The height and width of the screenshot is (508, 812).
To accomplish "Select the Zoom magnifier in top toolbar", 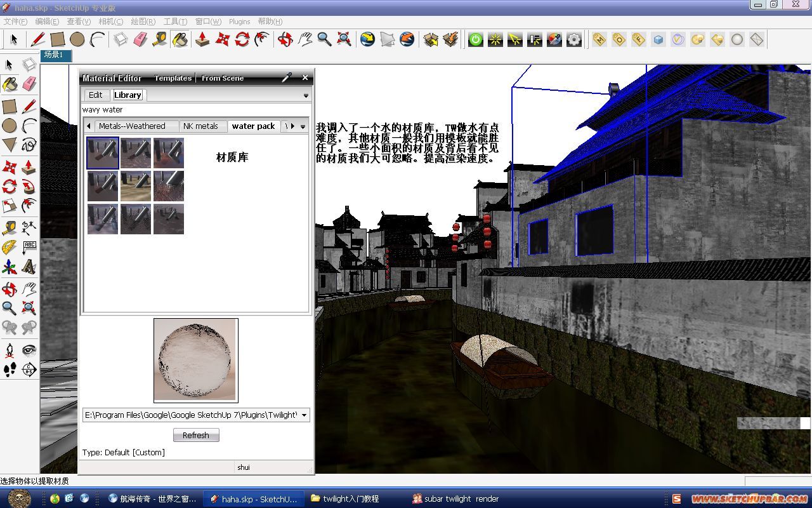I will click(324, 39).
